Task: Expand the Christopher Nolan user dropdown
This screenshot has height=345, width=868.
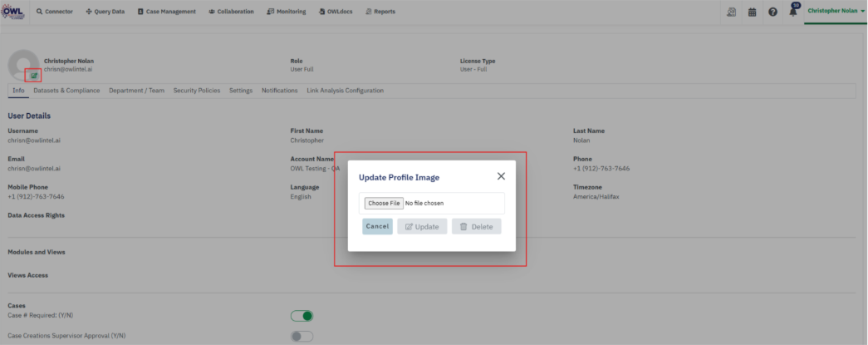Action: [x=836, y=12]
